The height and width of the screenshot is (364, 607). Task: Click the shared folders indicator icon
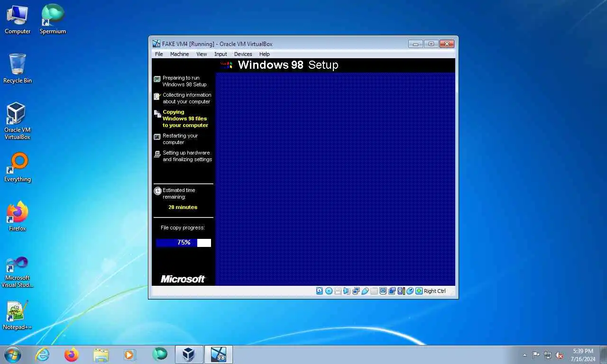tap(374, 291)
